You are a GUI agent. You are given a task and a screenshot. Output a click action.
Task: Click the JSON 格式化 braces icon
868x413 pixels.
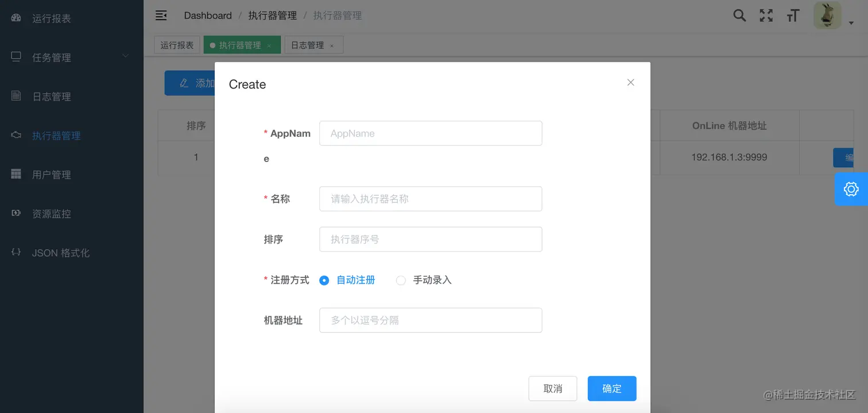16,252
